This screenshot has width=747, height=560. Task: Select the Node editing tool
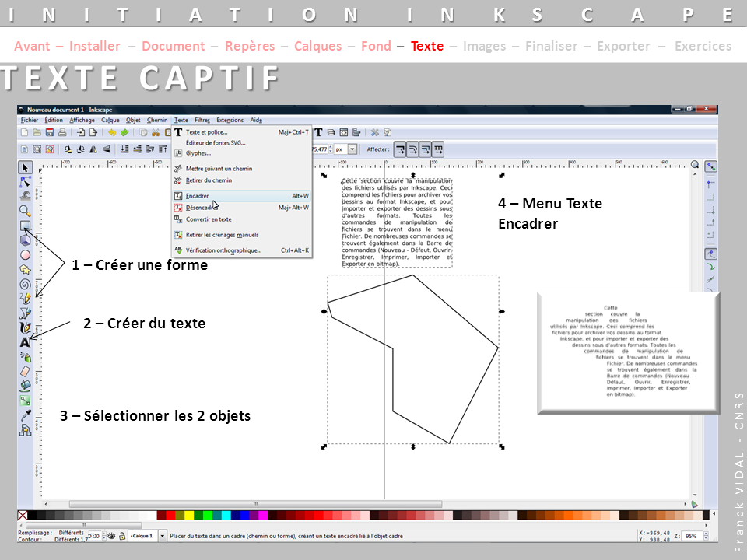pyautogui.click(x=25, y=182)
